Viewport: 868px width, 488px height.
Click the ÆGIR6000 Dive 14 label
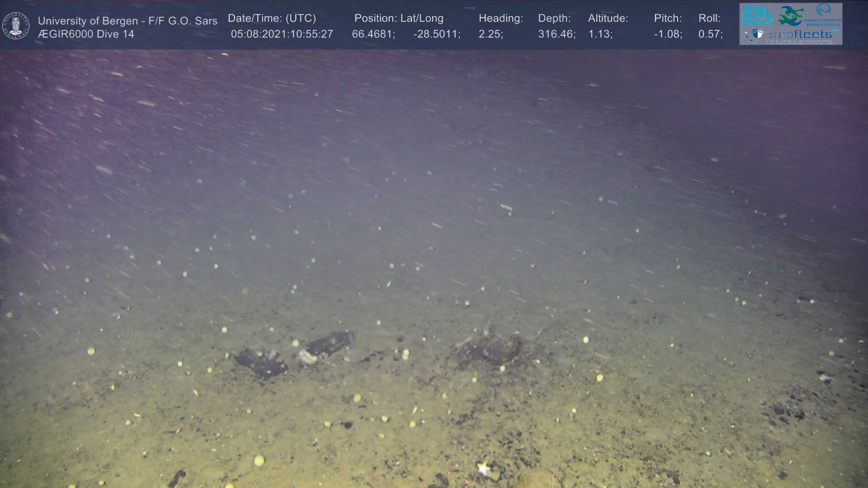coord(86,34)
